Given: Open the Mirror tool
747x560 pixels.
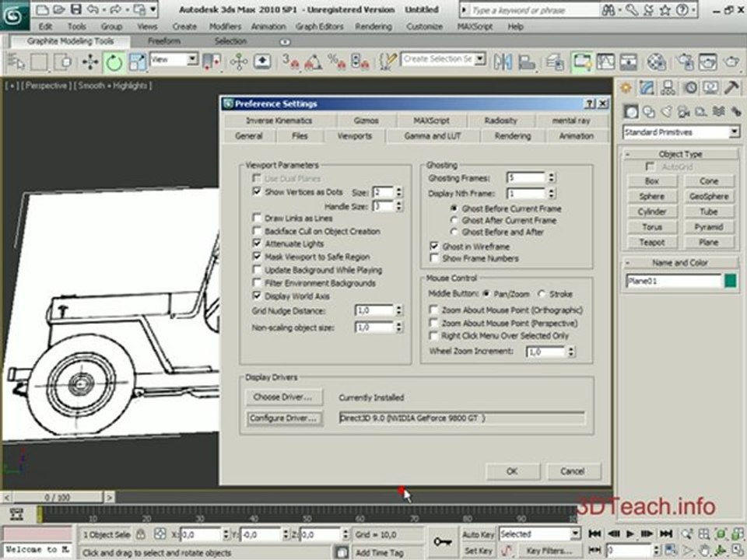Looking at the screenshot, I should tap(503, 62).
